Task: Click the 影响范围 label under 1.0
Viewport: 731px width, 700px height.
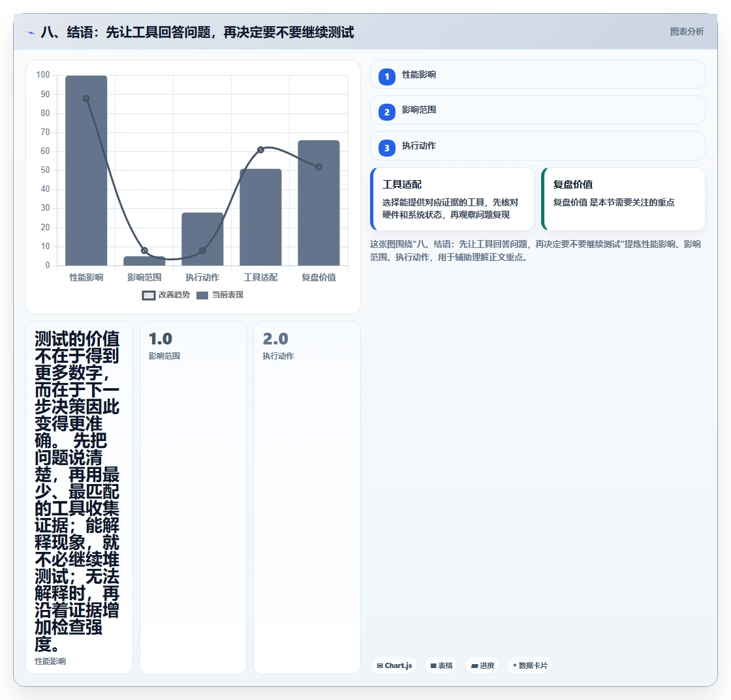Action: (x=164, y=356)
